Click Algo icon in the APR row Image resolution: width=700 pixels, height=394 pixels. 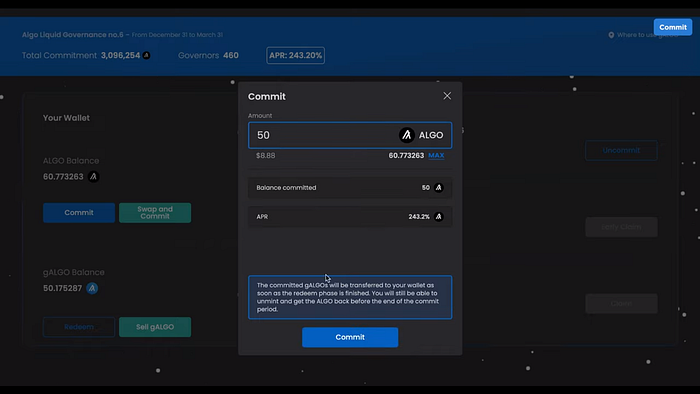click(438, 217)
